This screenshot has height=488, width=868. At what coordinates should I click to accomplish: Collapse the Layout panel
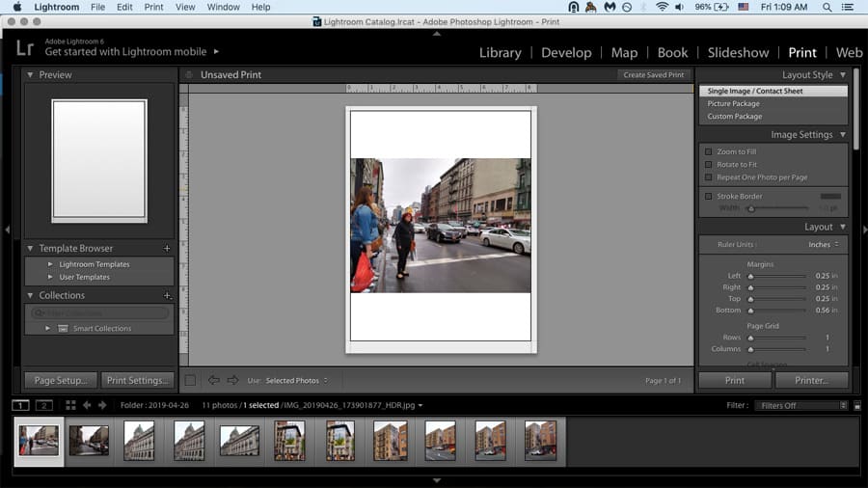coord(843,227)
